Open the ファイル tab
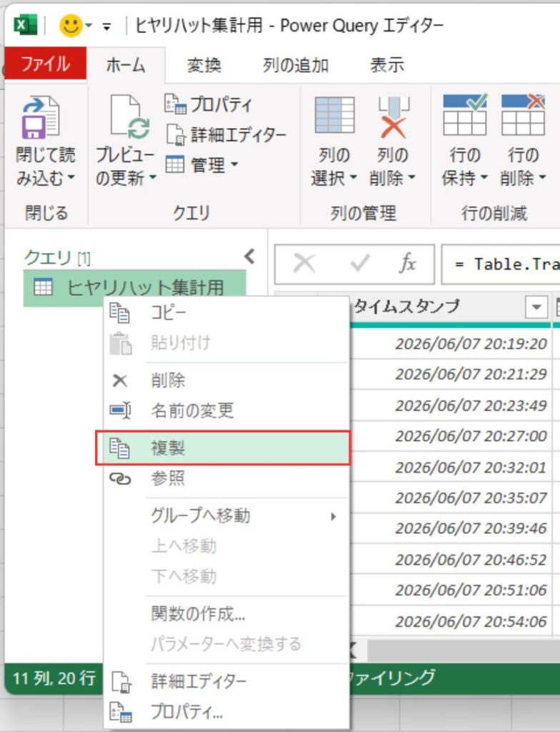This screenshot has width=560, height=732. pos(45,64)
